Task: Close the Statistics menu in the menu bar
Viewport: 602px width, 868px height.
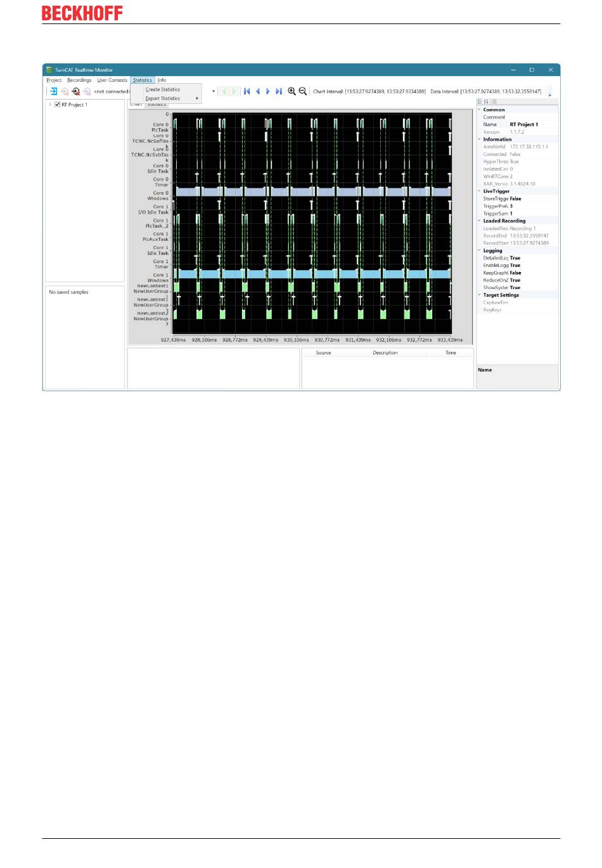Action: point(143,80)
